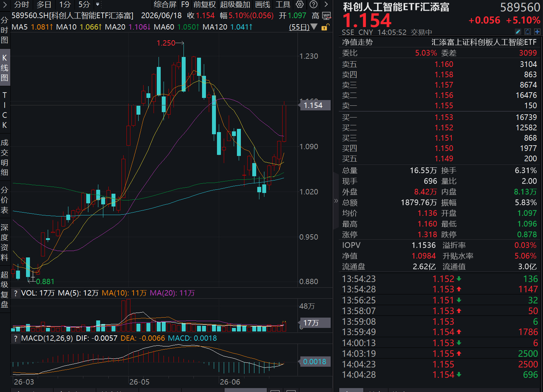Viewport: 543px width, 392px height.
Task: Click the VOL indicator question-mark help icon
Action: coord(15,293)
